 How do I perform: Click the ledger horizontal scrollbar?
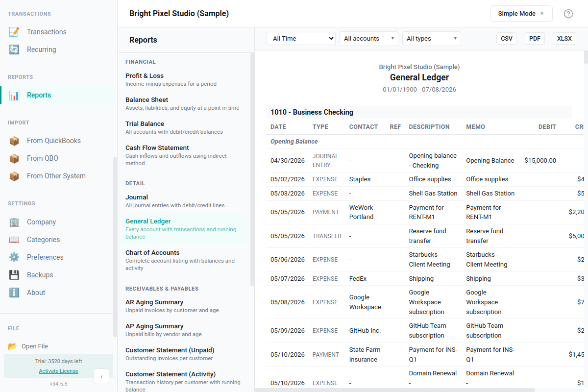[395, 390]
